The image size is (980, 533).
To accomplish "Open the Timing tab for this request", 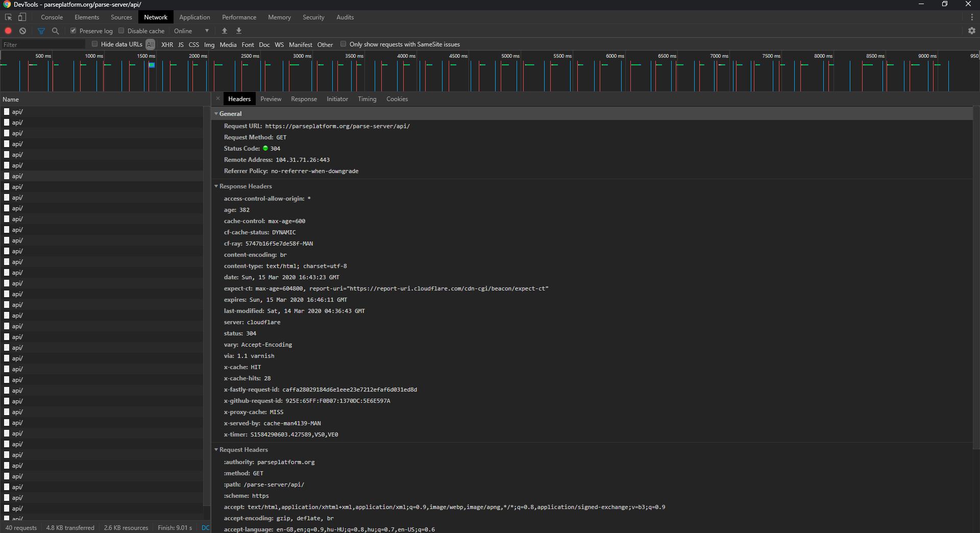I will [x=366, y=99].
